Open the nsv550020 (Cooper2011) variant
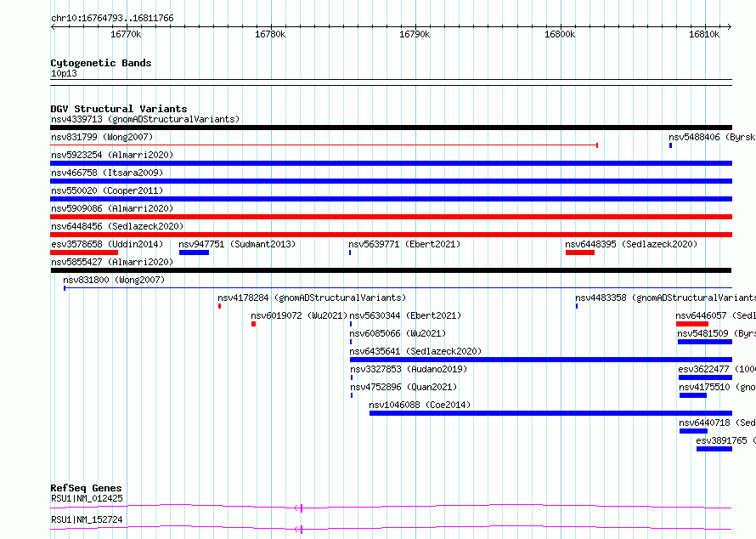The height and width of the screenshot is (539, 756). 107,190
